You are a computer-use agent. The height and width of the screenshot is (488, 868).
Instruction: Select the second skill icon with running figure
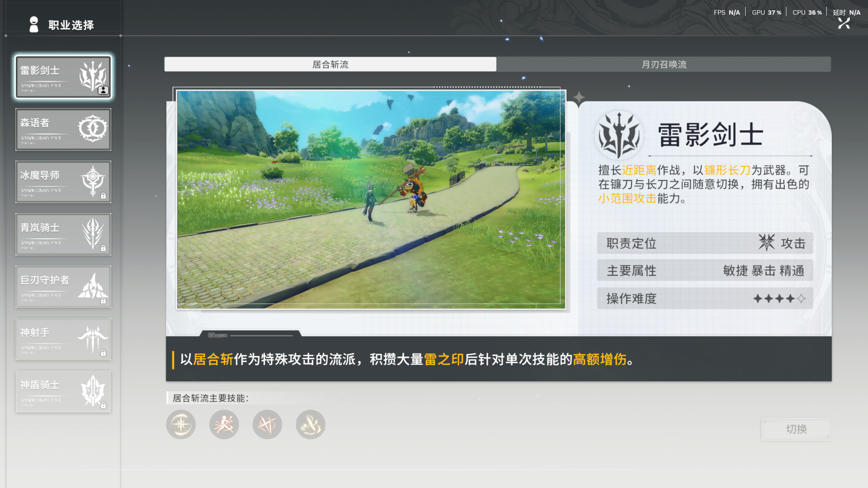tap(224, 424)
